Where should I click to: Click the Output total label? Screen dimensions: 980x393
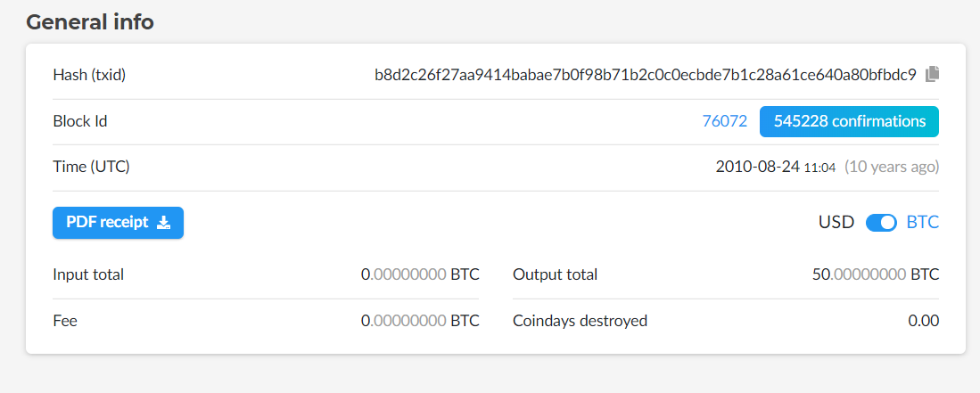(x=555, y=274)
